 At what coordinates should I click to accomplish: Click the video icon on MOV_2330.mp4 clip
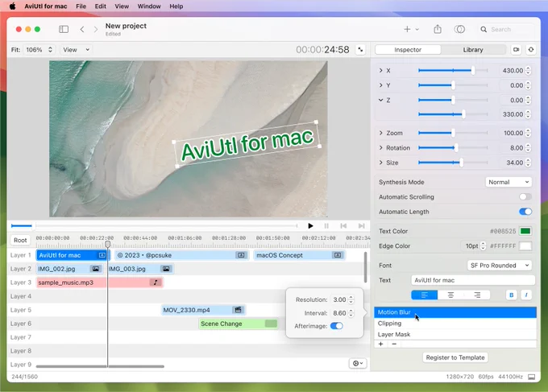(238, 310)
